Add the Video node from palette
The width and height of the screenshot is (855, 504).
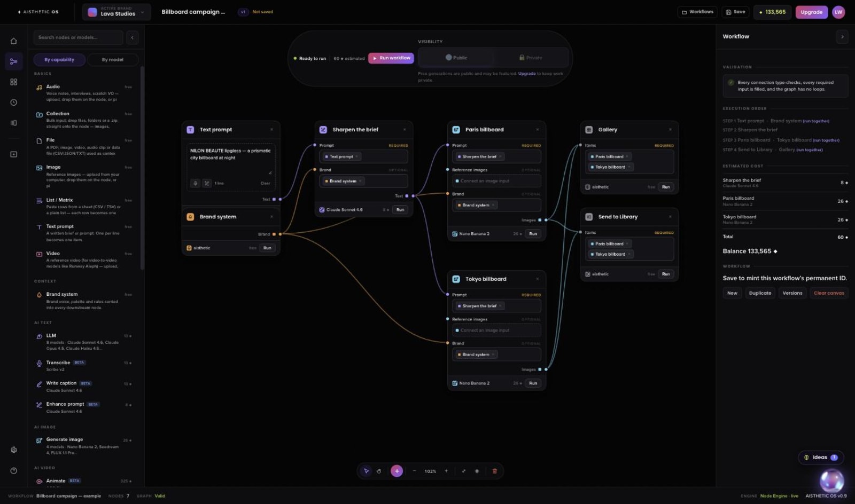(84, 259)
